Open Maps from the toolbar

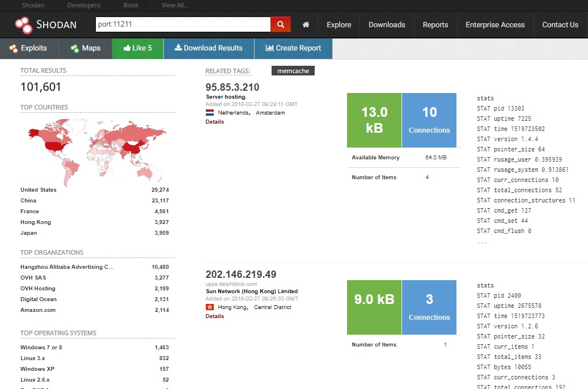pos(86,48)
